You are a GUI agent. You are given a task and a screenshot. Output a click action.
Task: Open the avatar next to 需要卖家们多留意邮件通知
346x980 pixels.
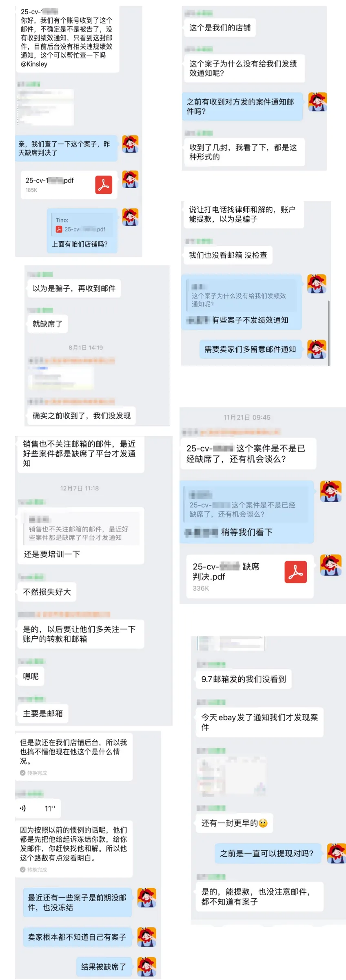pyautogui.click(x=317, y=349)
